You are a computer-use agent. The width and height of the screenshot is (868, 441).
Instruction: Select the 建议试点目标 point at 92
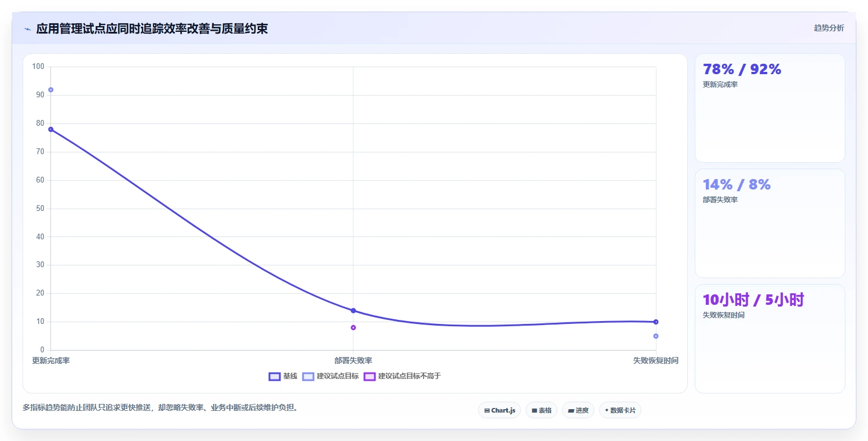coord(51,90)
